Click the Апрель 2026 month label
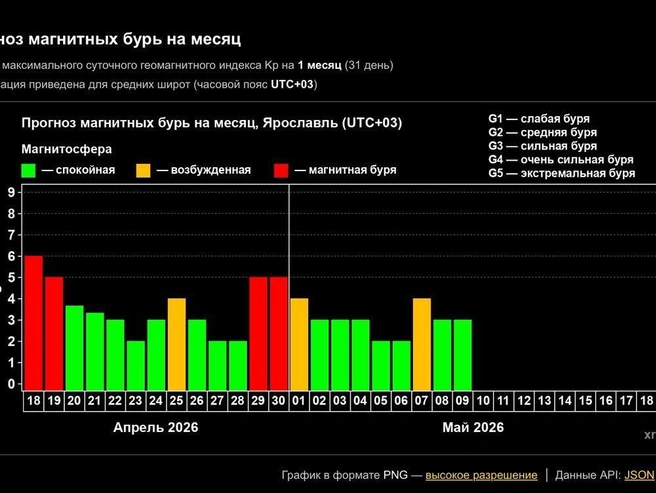 tap(156, 427)
